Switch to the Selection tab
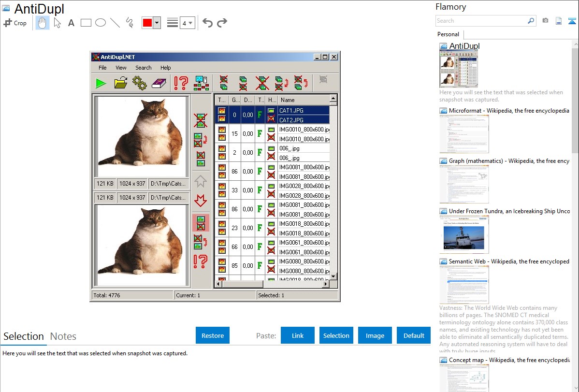 24,336
